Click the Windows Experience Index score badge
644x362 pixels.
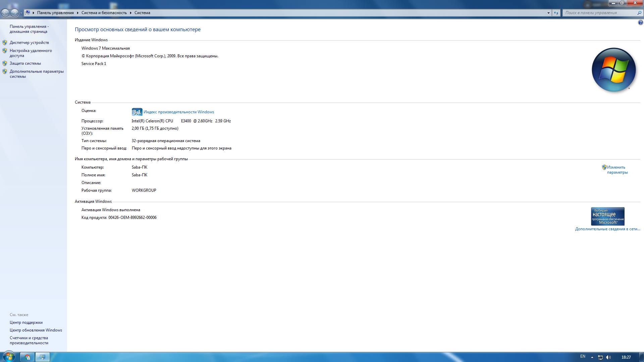tap(137, 112)
